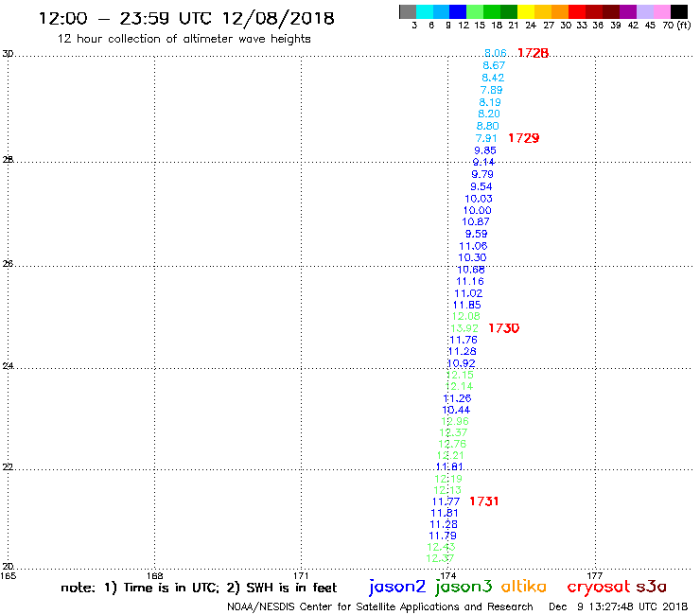Click the color scale label '24'
Image resolution: width=700 pixels, height=615 pixels.
click(x=531, y=26)
